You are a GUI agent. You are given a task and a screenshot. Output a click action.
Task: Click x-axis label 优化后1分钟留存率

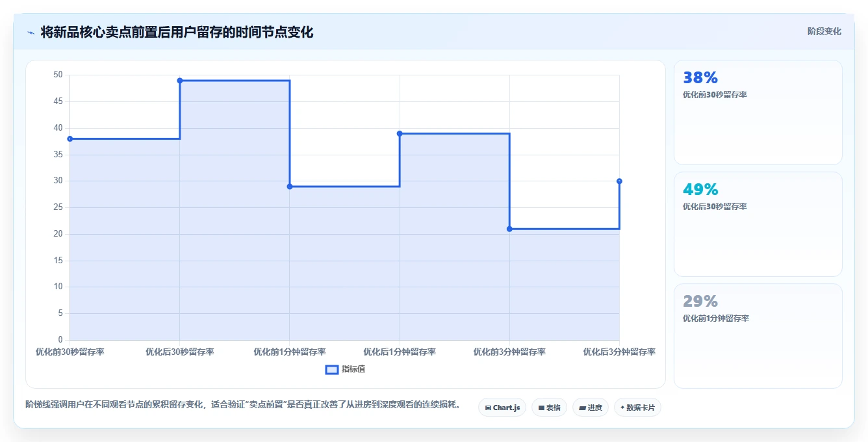click(400, 352)
